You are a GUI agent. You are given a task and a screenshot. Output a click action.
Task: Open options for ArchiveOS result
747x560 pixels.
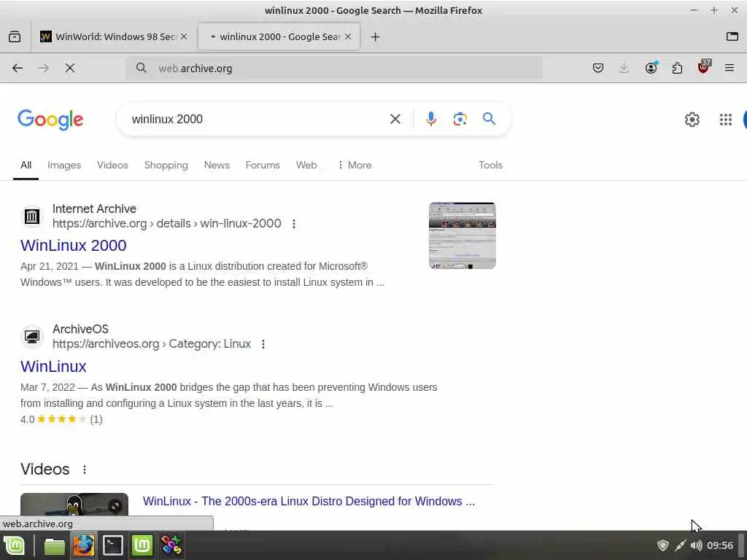263,344
